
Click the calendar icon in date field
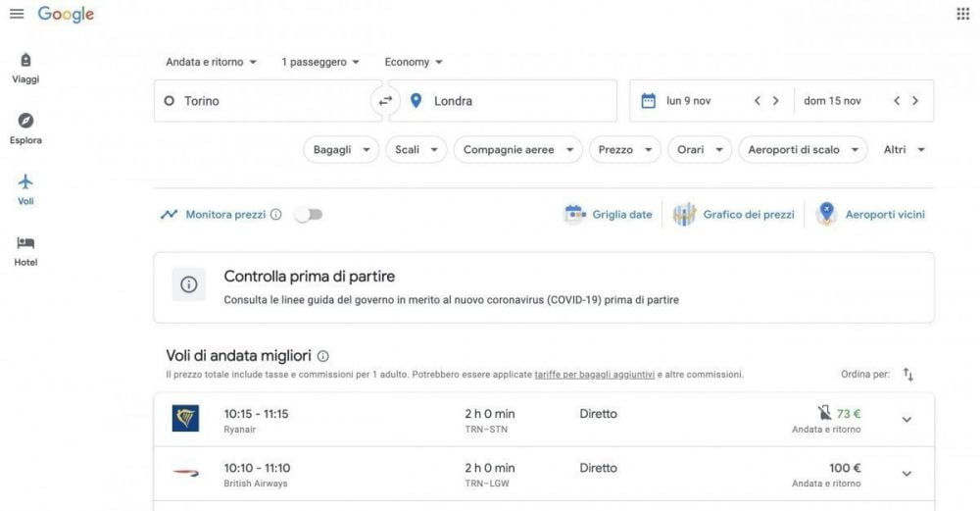[648, 101]
